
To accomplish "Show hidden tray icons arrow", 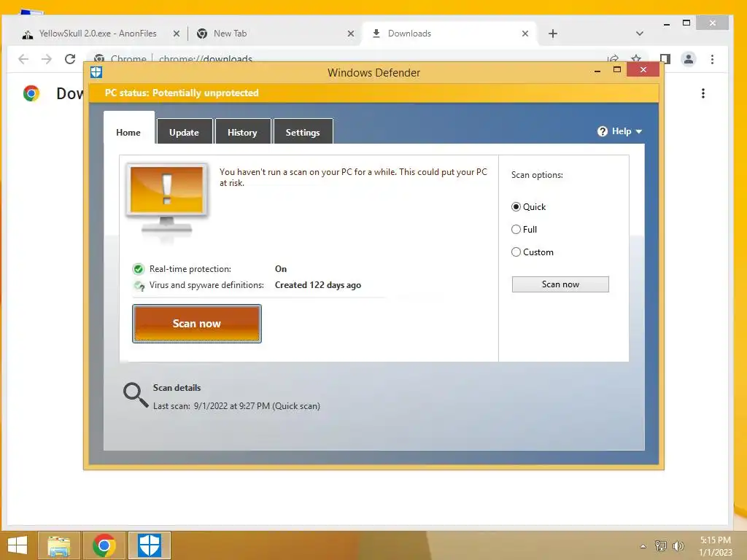I will coord(643,546).
